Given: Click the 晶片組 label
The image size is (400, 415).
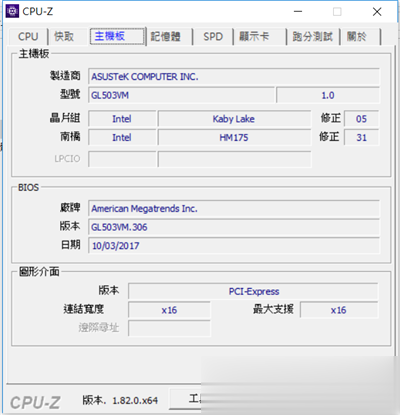Looking at the screenshot, I should [65, 118].
